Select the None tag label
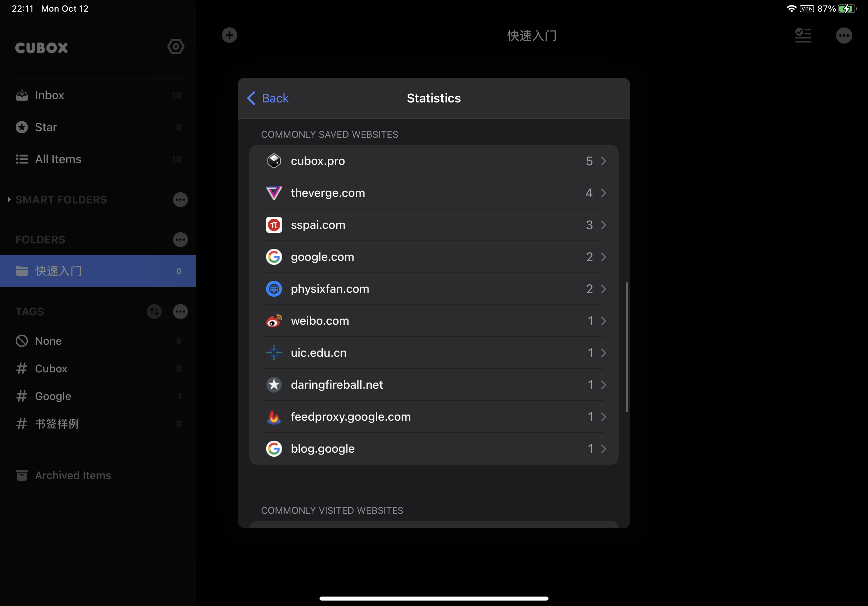The image size is (868, 606). pos(48,341)
